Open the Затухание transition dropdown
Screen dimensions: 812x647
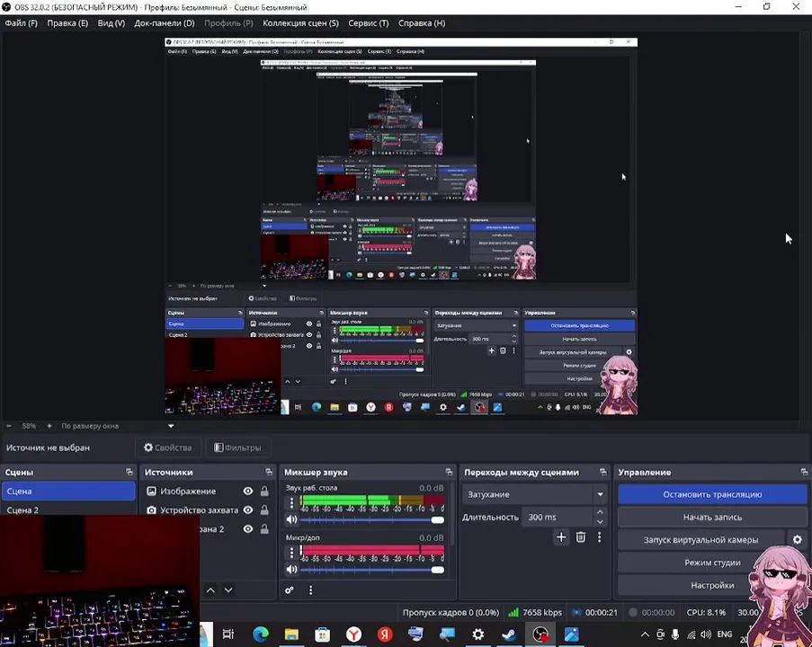534,494
